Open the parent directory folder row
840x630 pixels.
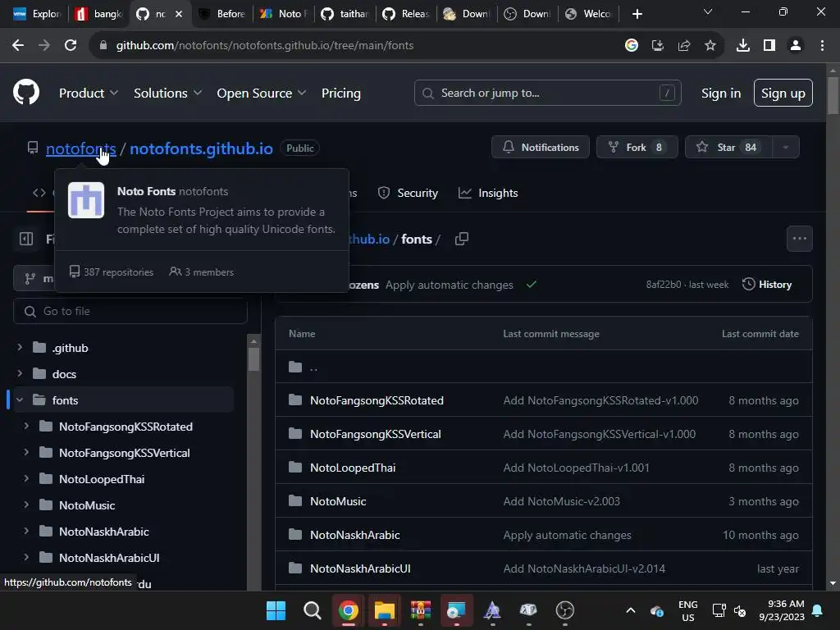[544, 367]
